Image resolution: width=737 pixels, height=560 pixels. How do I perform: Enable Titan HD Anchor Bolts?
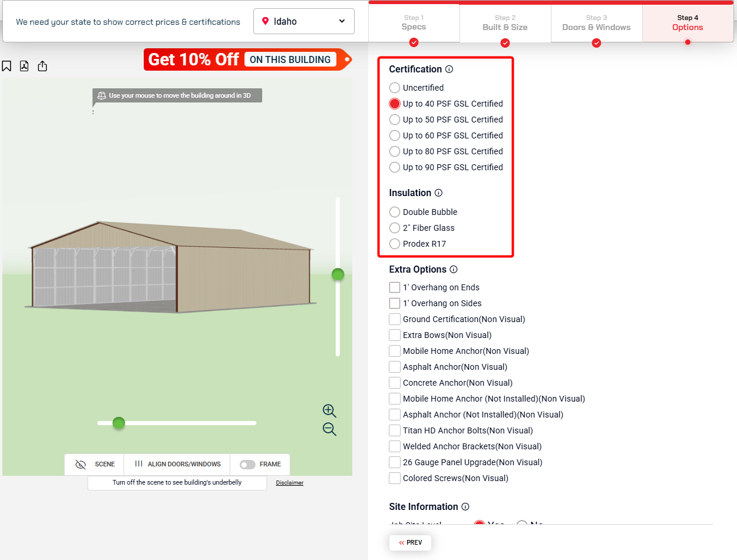(395, 430)
